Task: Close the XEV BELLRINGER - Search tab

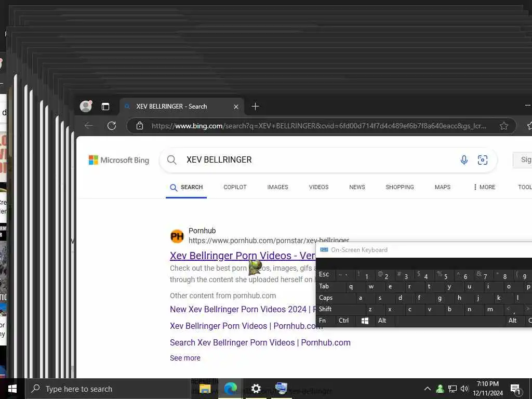Action: point(236,107)
